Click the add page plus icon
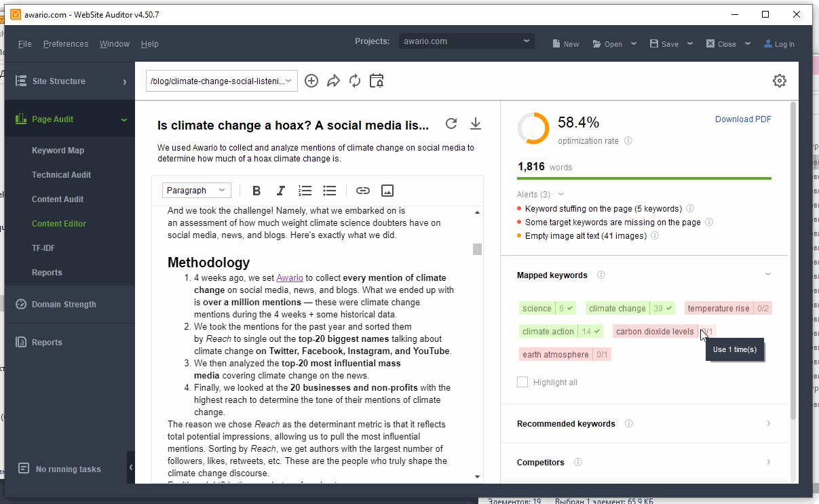Screen dimensions: 819x504 point(311,81)
